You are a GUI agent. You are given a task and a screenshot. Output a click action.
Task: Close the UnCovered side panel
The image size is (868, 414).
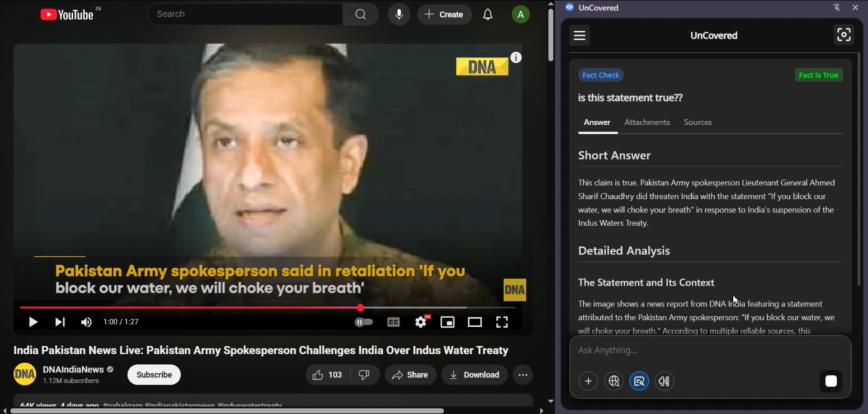tap(855, 7)
